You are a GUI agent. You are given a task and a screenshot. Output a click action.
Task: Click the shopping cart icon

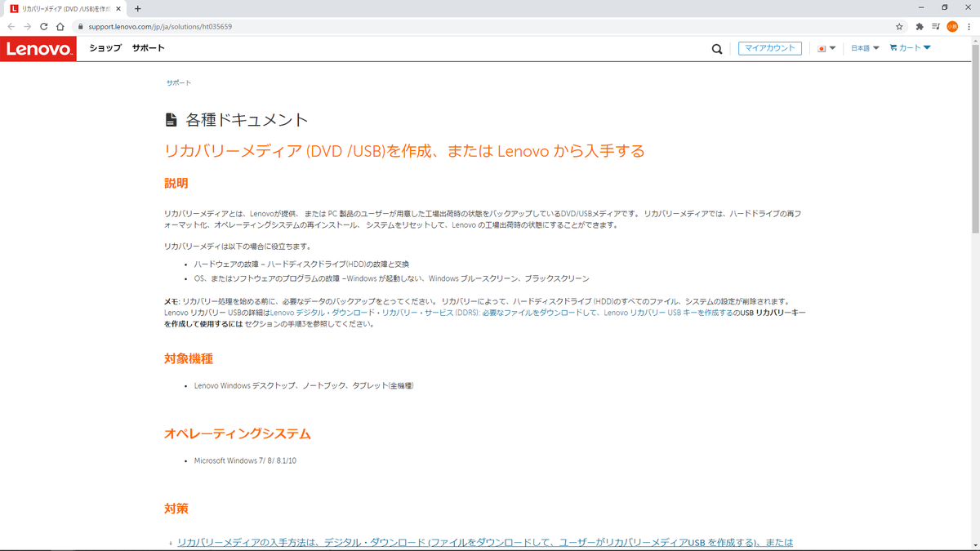click(893, 47)
